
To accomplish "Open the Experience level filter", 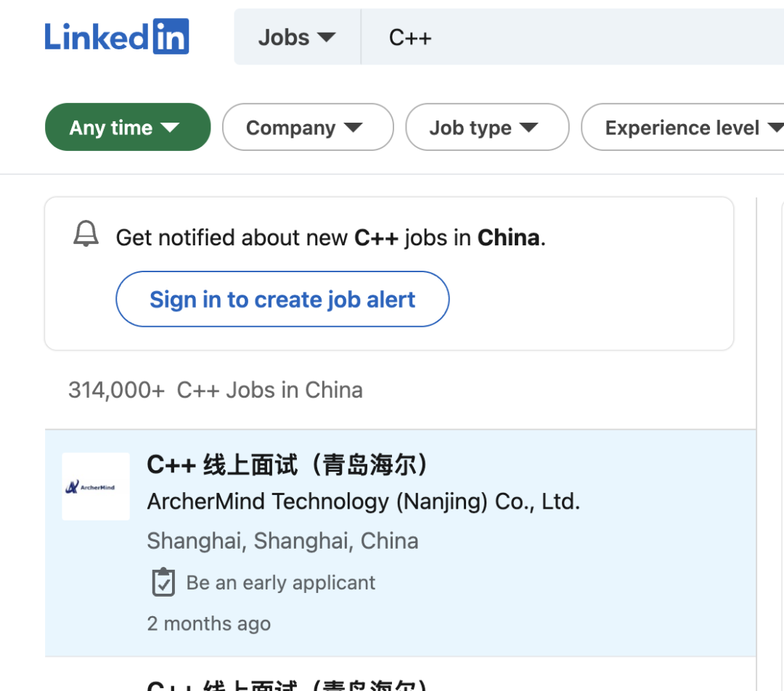I will click(683, 127).
